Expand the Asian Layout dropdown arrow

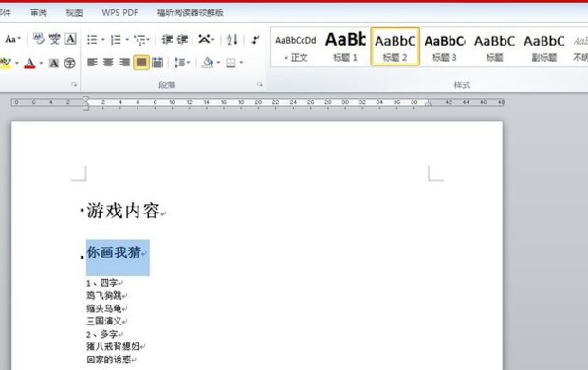tap(213, 39)
